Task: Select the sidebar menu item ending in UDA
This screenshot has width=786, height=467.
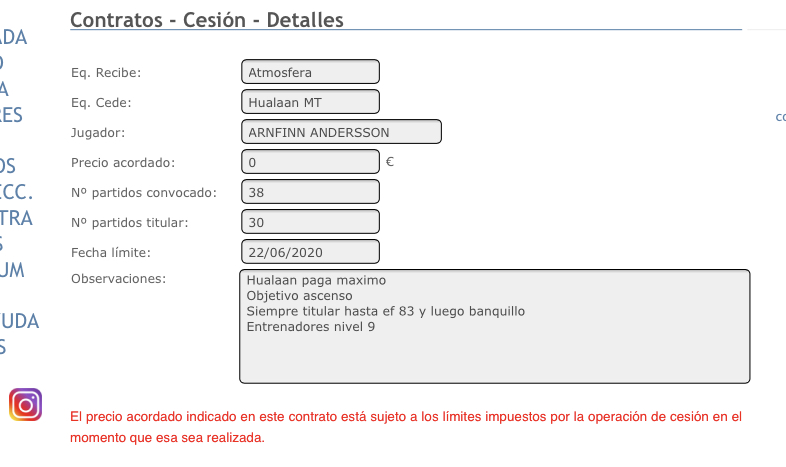Action: 19,321
